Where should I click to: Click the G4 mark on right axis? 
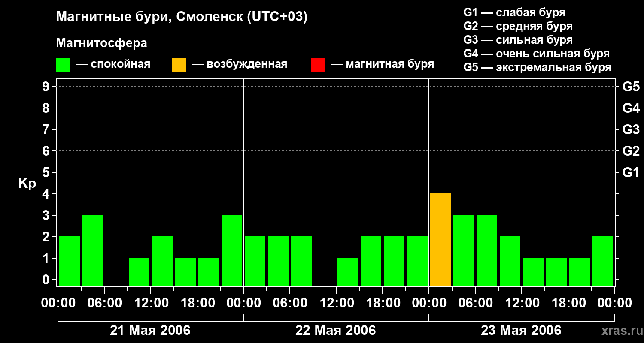[x=631, y=108]
